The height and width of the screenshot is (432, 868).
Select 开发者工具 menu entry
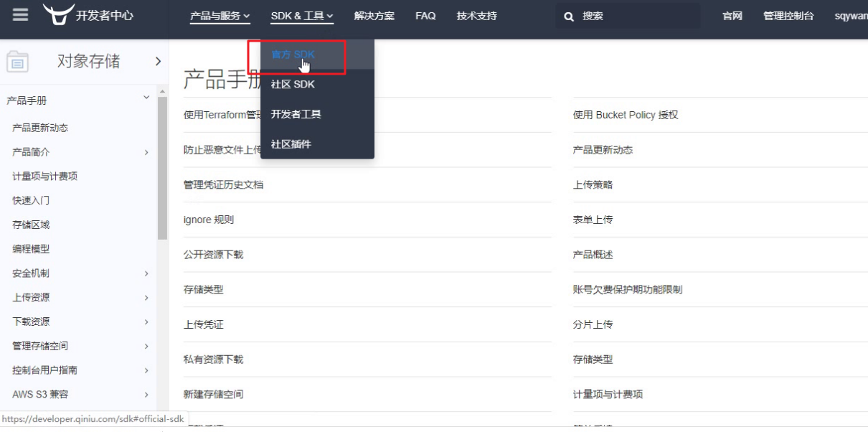[x=317, y=114]
